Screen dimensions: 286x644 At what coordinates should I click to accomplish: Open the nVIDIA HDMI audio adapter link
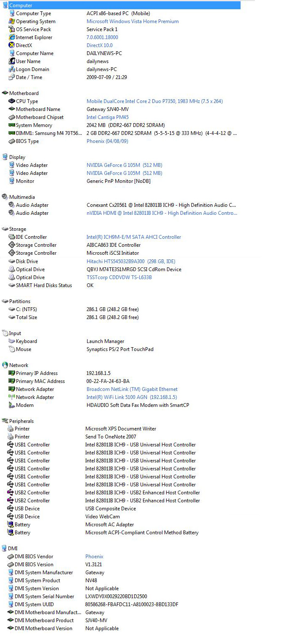(162, 213)
